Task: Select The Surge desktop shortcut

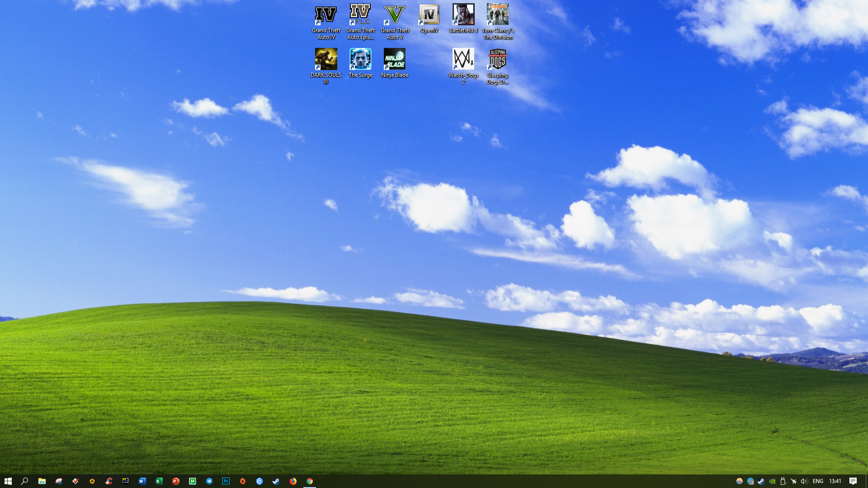Action: [360, 63]
